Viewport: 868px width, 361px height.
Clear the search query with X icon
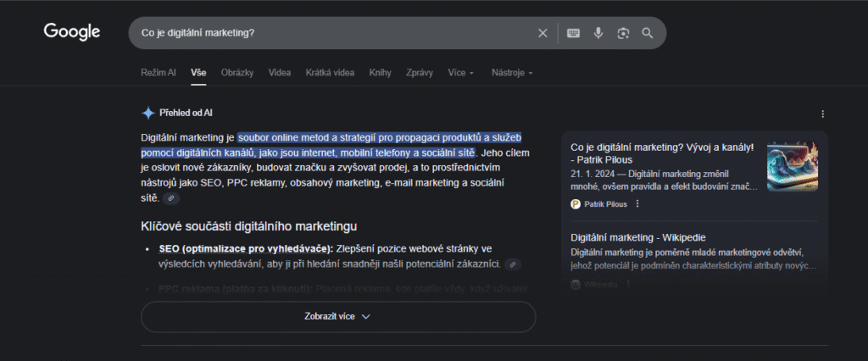point(542,33)
